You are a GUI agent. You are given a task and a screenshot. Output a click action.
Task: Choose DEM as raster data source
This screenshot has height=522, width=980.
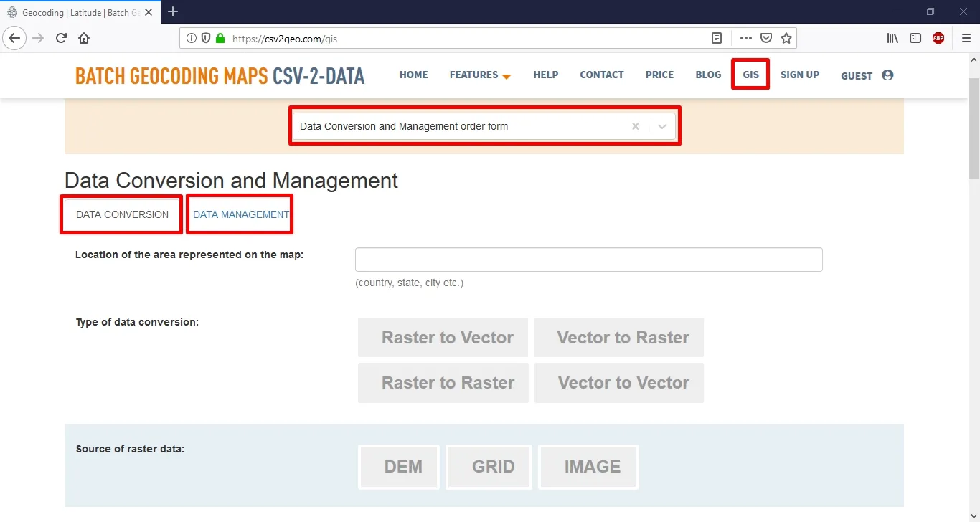(399, 467)
